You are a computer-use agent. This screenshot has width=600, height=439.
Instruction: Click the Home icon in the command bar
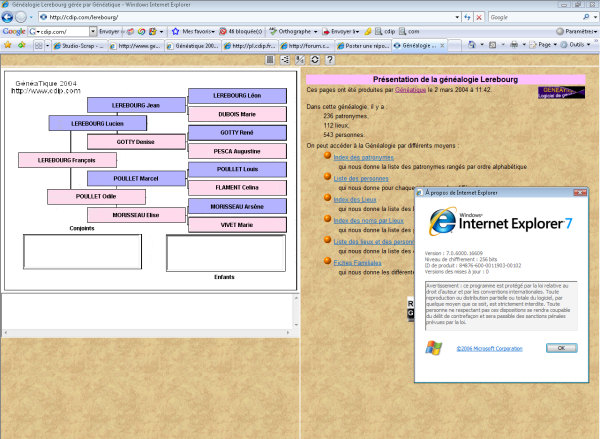tap(471, 45)
